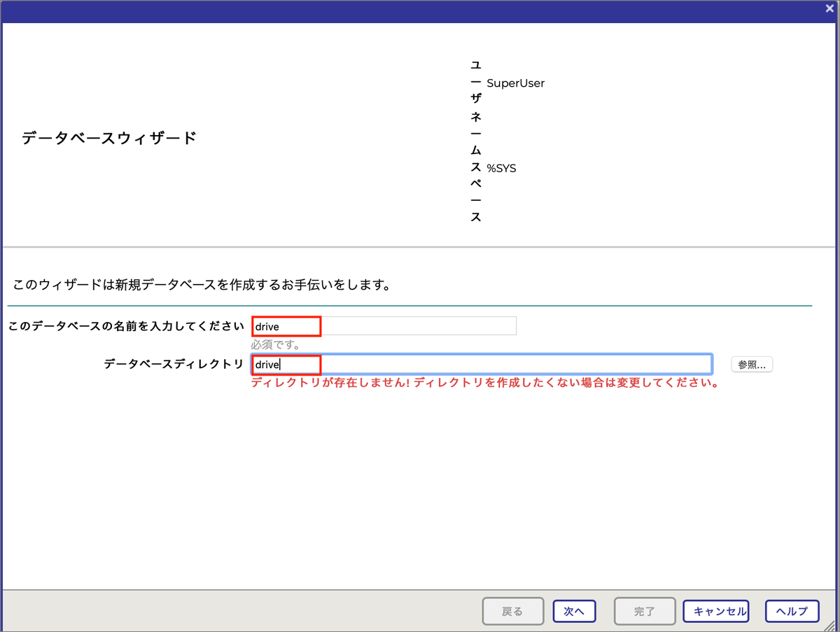Click the 必須です hint text
The image size is (840, 632).
pyautogui.click(x=276, y=344)
